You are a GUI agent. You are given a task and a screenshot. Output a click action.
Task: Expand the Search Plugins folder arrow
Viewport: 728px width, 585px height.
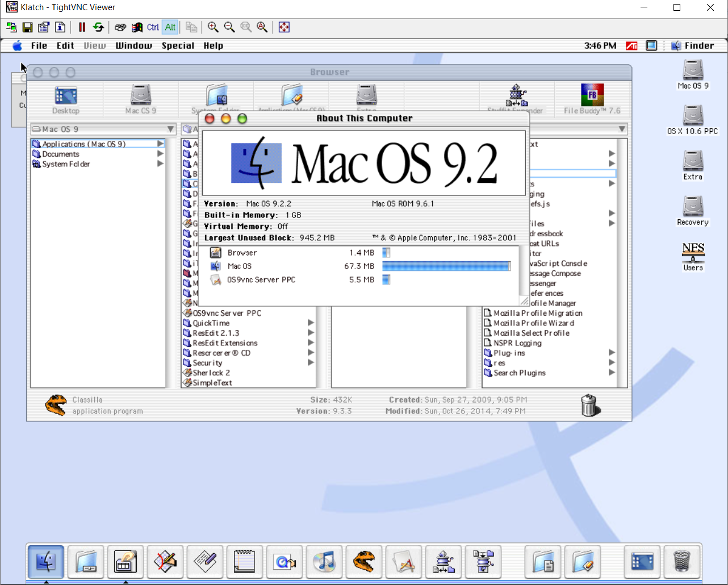tap(612, 373)
